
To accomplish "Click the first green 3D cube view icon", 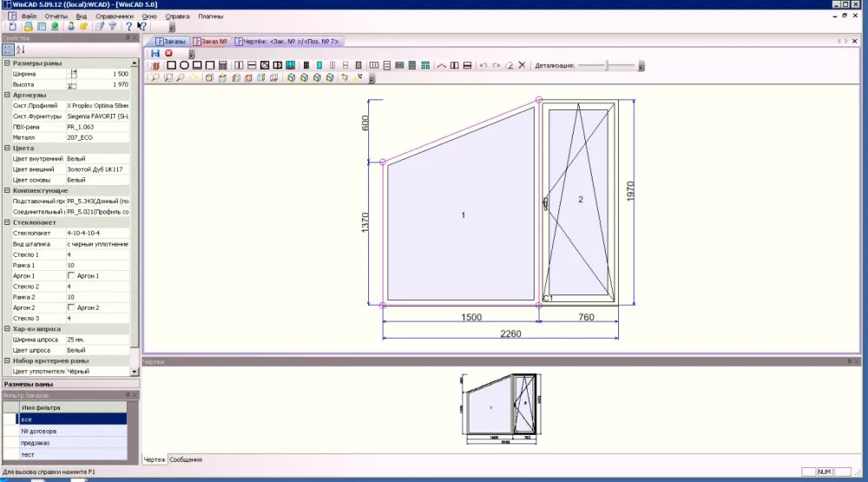I will (291, 78).
